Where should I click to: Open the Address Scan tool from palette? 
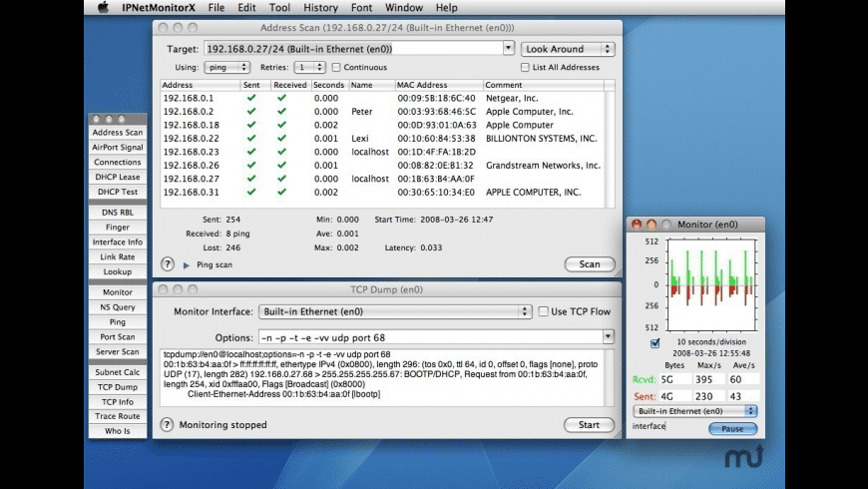coord(118,133)
